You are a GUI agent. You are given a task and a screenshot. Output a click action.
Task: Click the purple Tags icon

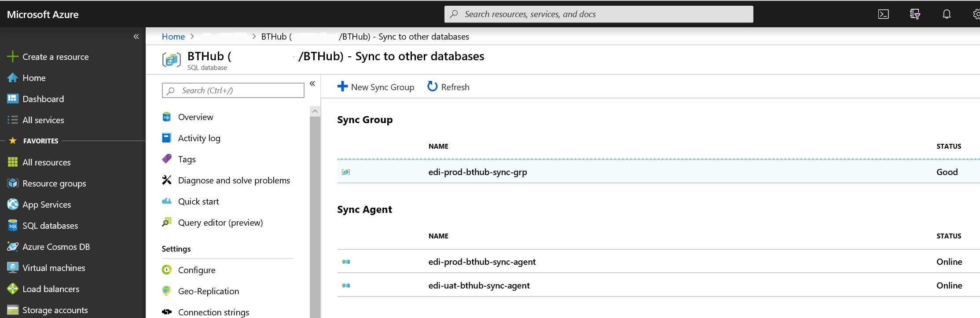(167, 159)
